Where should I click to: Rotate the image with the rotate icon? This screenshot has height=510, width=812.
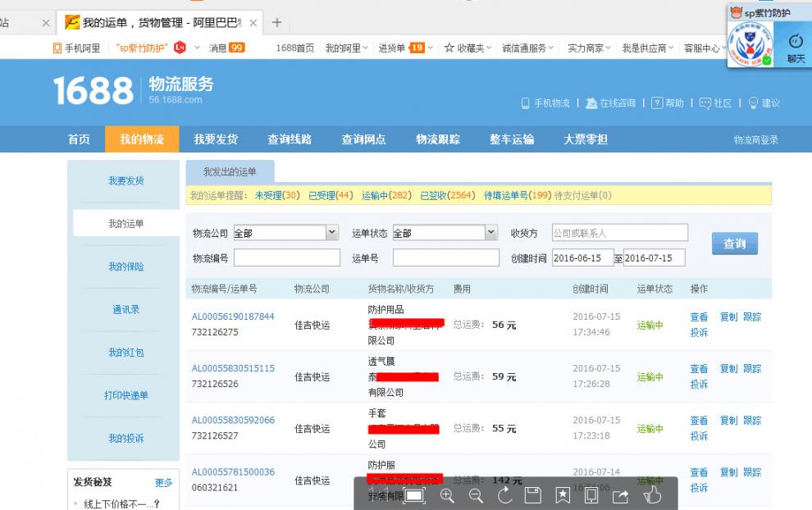[x=504, y=495]
